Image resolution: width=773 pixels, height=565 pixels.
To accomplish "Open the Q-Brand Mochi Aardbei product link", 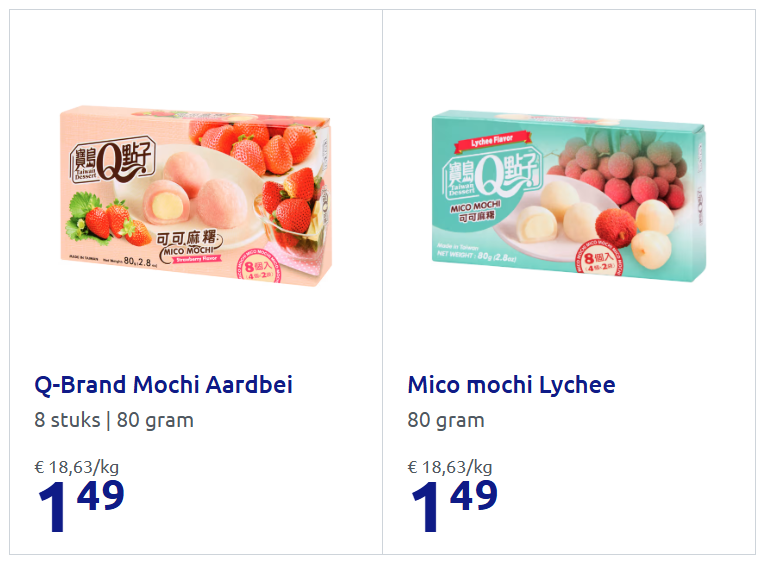I will pyautogui.click(x=163, y=385).
